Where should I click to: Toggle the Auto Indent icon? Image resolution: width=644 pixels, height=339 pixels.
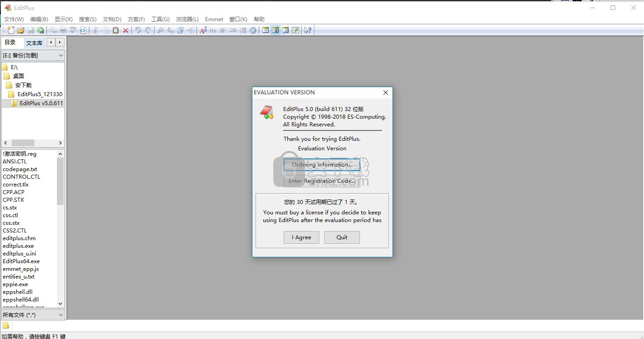233,30
